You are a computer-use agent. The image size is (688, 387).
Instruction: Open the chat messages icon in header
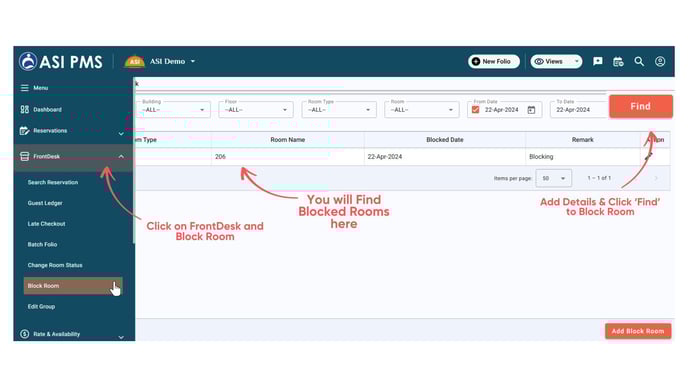pyautogui.click(x=598, y=61)
